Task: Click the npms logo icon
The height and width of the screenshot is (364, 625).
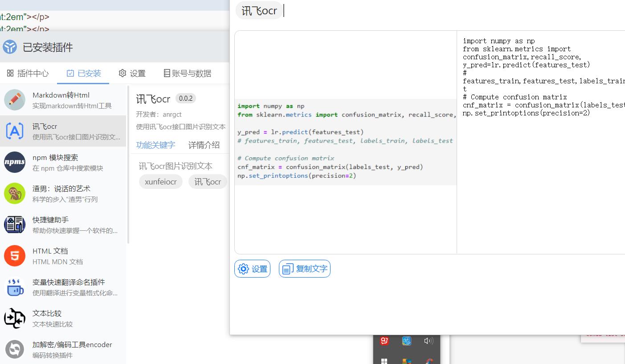Action: tap(15, 162)
